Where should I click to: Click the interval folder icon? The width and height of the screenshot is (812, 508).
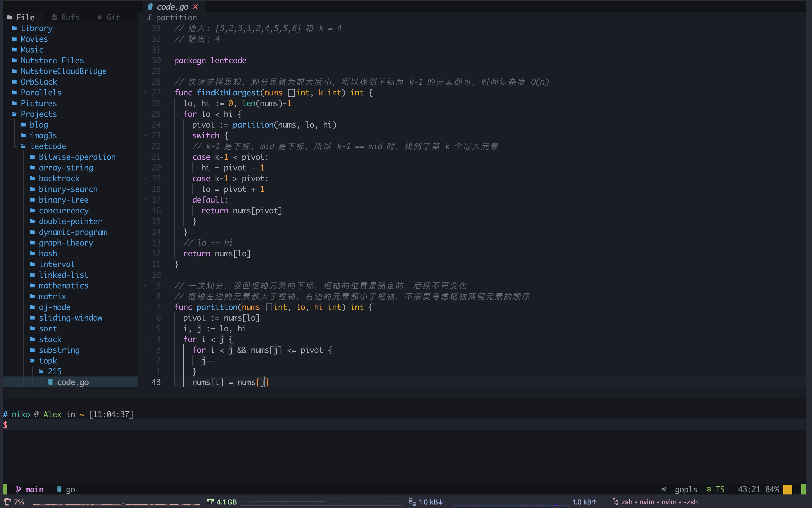click(x=32, y=264)
